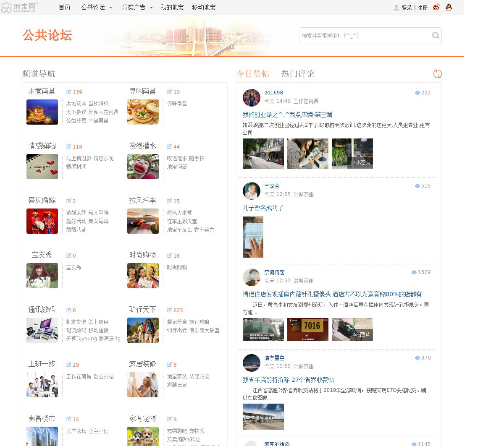The image size is (504, 446).
Task: Click views eye icon beside 515
Action: 417,186
